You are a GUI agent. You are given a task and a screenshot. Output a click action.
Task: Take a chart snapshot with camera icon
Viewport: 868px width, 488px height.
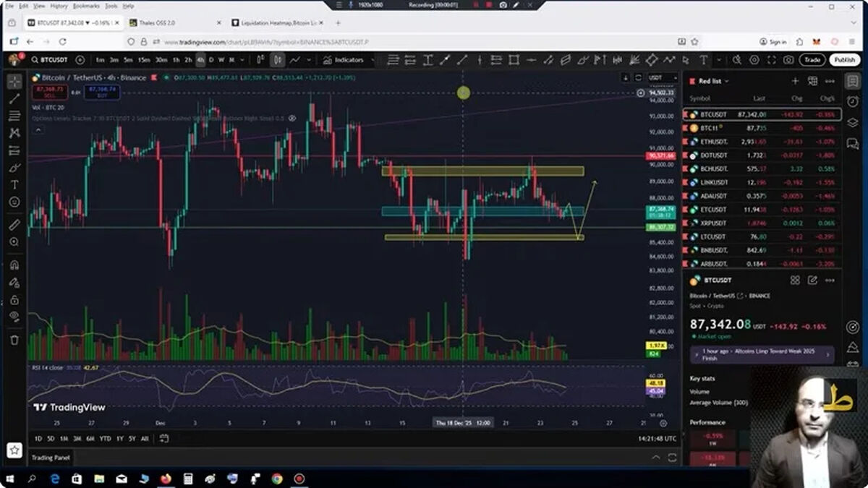(788, 60)
